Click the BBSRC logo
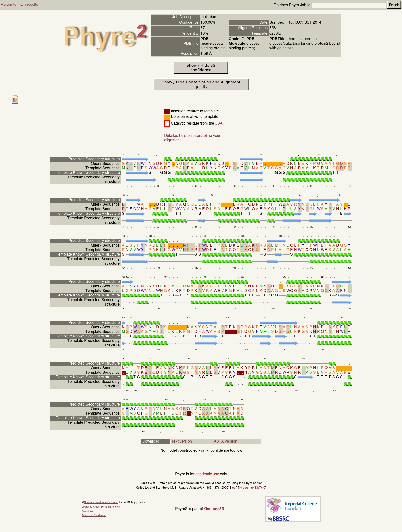 (278, 518)
